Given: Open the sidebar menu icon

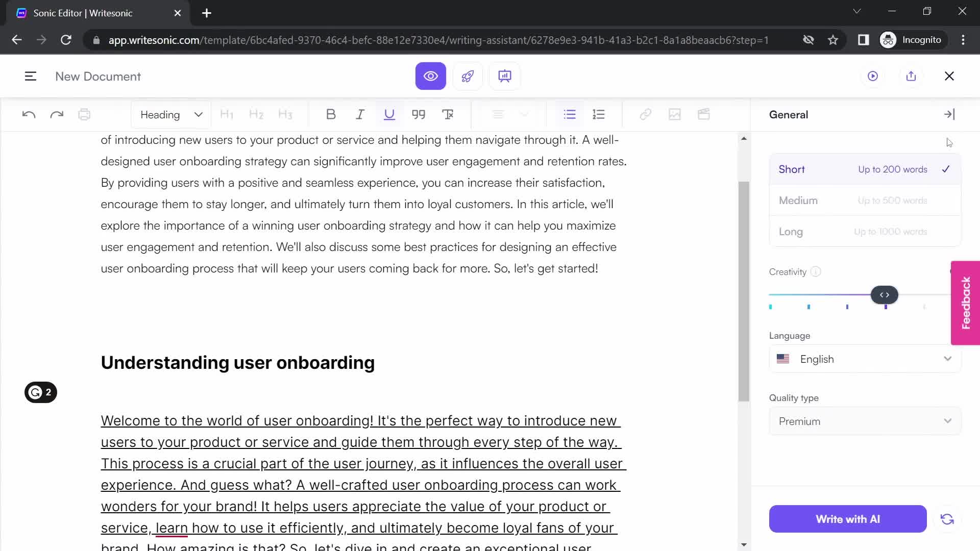Looking at the screenshot, I should point(30,76).
